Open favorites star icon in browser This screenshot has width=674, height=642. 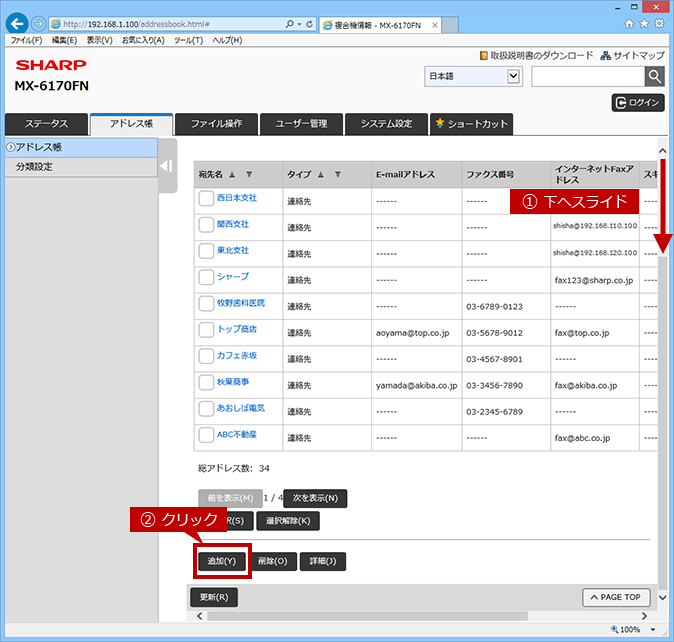644,23
